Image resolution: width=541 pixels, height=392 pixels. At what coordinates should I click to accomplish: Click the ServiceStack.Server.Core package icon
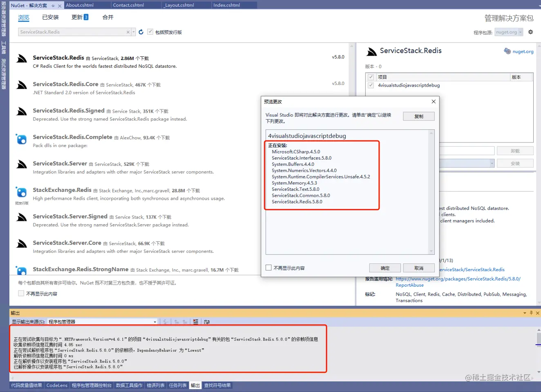pyautogui.click(x=21, y=244)
